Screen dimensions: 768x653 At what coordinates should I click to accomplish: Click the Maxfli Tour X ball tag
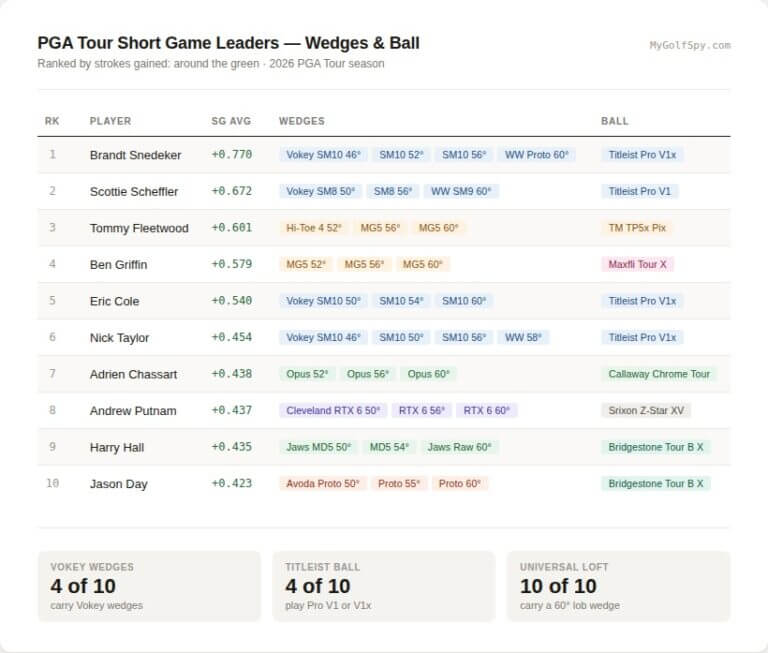[637, 265]
